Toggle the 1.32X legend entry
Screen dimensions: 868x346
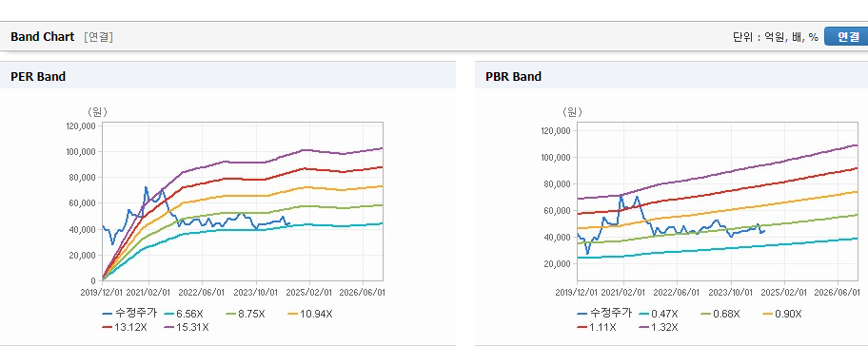coord(660,327)
